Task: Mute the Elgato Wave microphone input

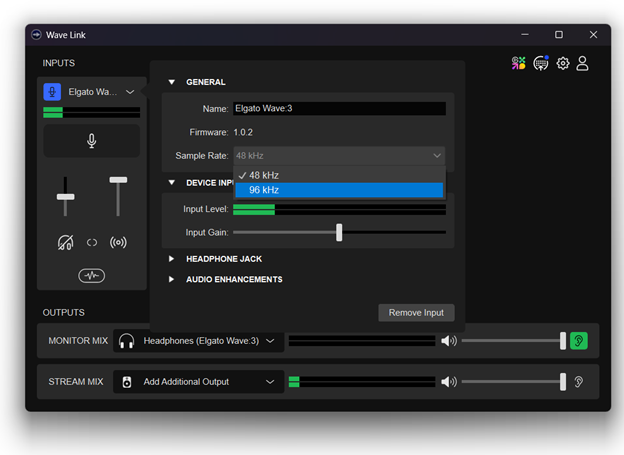Action: click(x=91, y=141)
